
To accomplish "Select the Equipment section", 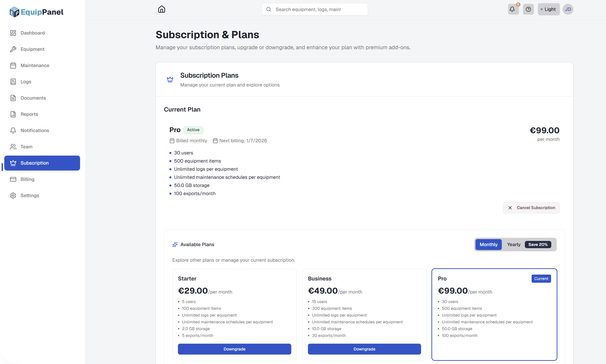I will (32, 49).
